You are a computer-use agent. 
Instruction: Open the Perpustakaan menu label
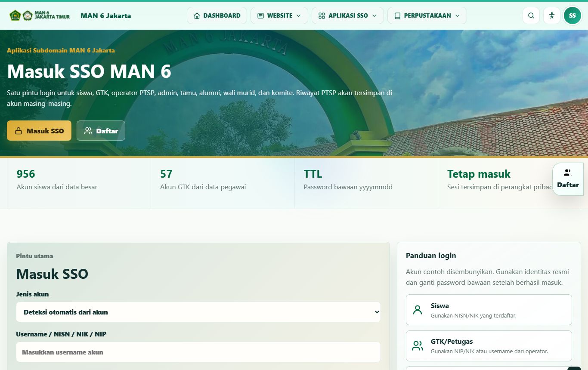point(427,15)
